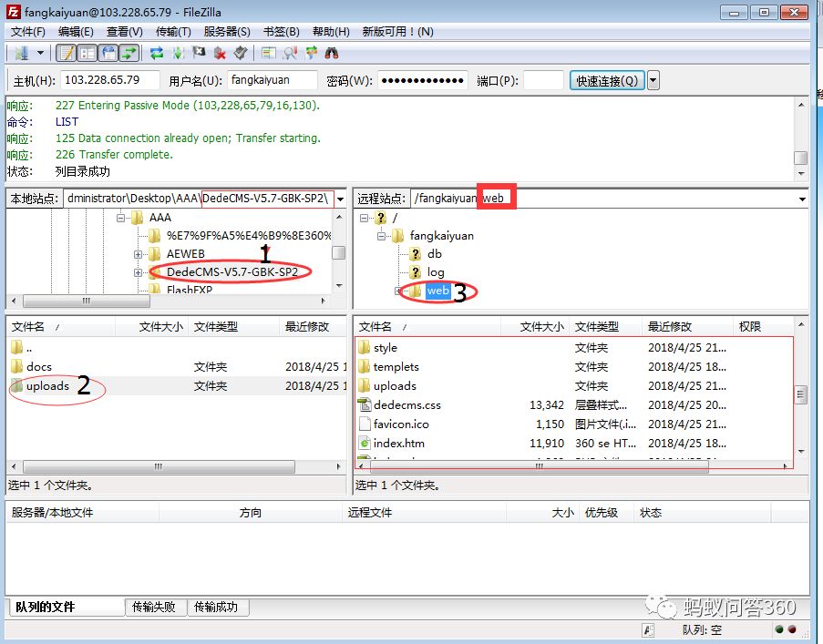The height and width of the screenshot is (644, 823).
Task: Click the parent directory .. folder icon
Action: point(16,347)
